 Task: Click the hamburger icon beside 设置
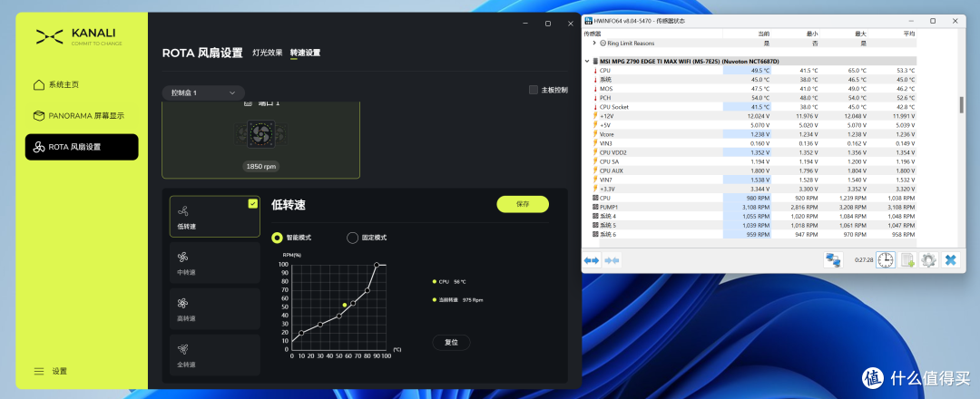click(x=39, y=371)
